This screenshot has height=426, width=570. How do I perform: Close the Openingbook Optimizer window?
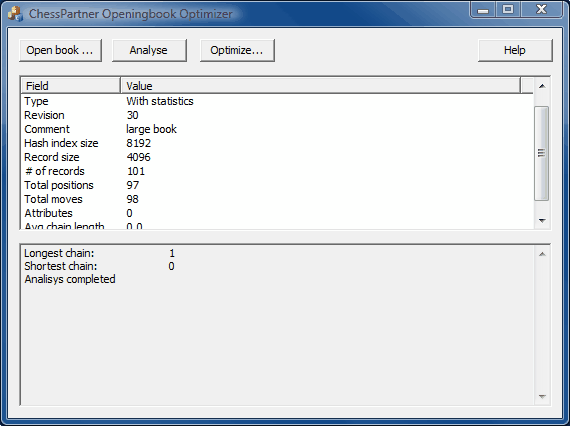click(542, 9)
